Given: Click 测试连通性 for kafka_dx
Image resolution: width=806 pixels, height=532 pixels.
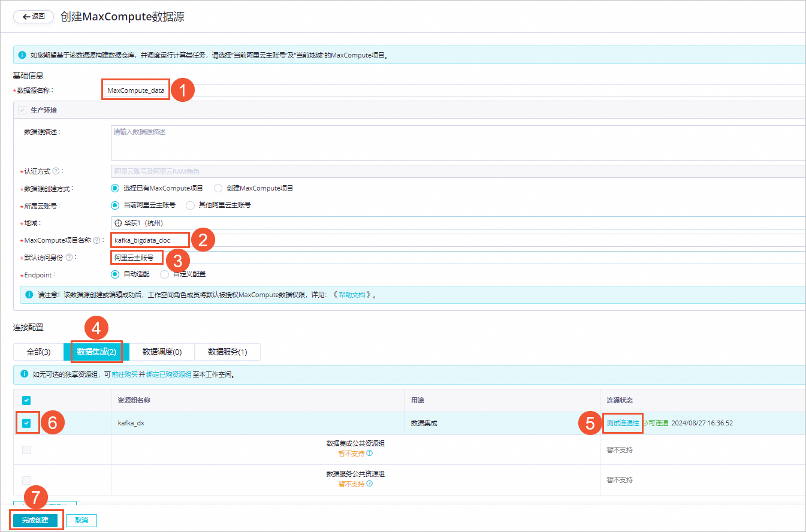Looking at the screenshot, I should [623, 423].
